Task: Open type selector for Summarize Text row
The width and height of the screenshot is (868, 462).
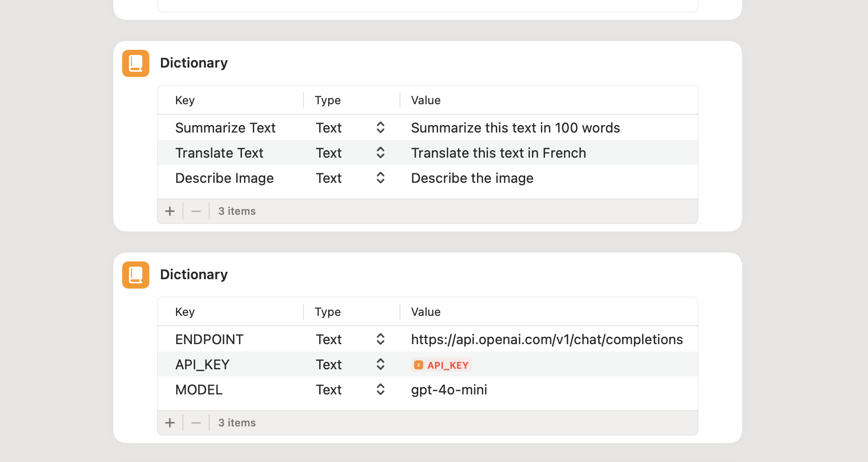Action: (381, 127)
